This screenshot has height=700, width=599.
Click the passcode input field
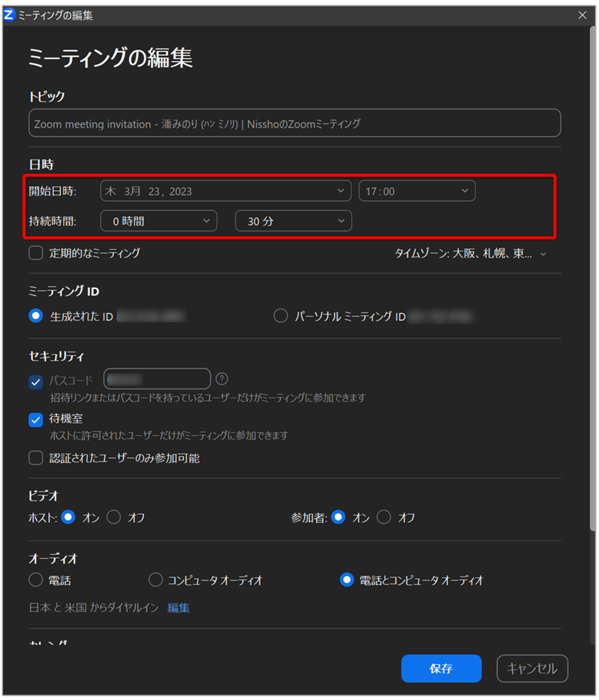pyautogui.click(x=157, y=379)
